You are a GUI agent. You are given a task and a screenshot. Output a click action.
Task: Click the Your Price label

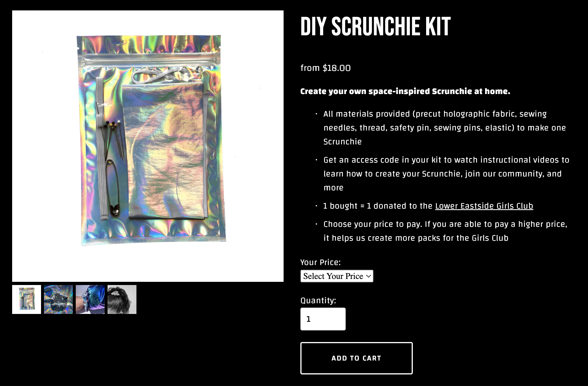tap(321, 262)
